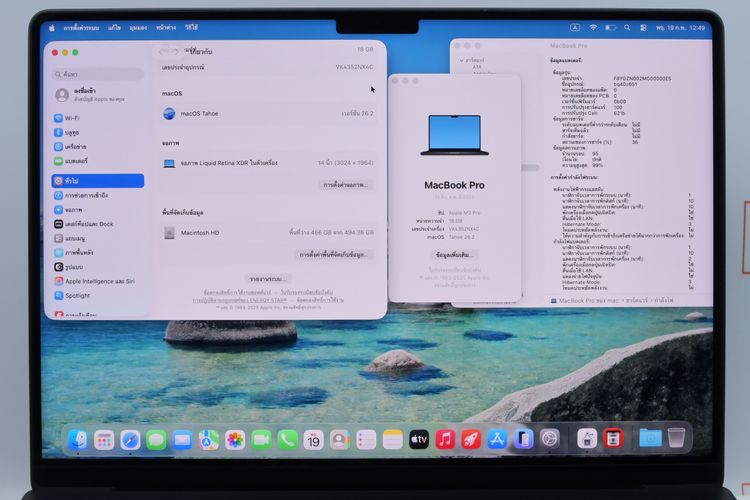Select Appearance (รูปแบบ) in the Settings sidebar
Viewport: 750px width, 500px height.
(98, 267)
